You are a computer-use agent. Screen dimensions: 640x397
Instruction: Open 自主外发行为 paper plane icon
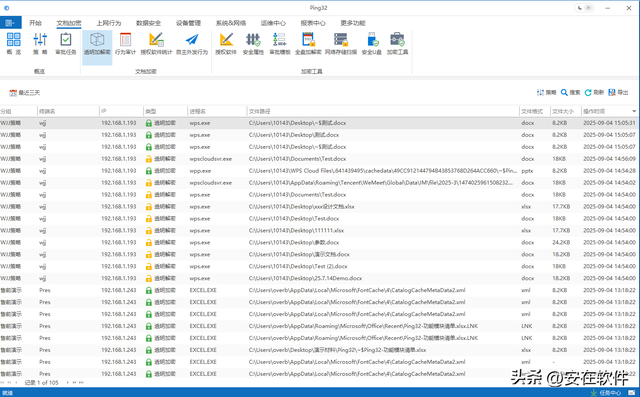click(x=192, y=43)
